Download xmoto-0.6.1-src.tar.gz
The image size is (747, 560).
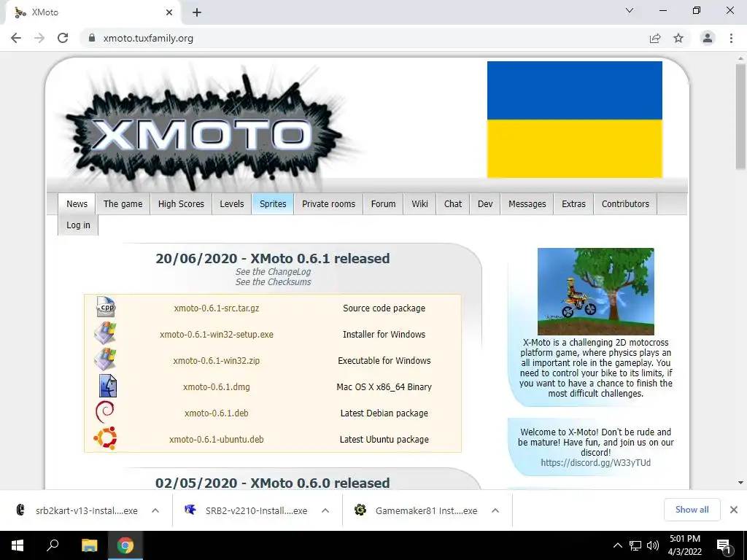pos(216,308)
